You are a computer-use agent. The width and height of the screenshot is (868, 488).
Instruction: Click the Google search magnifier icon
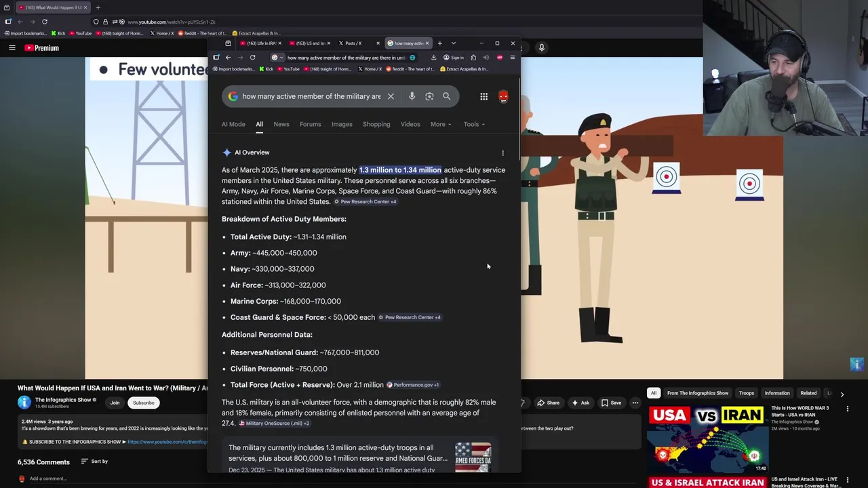pyautogui.click(x=446, y=96)
